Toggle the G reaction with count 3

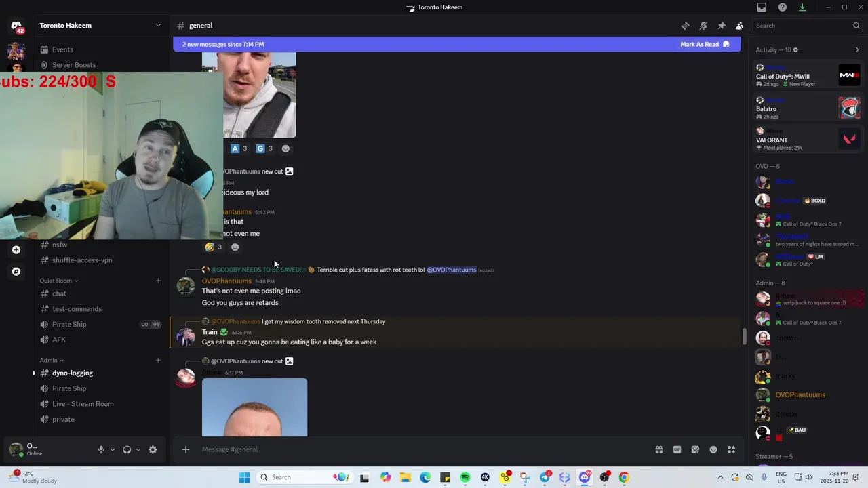point(264,148)
